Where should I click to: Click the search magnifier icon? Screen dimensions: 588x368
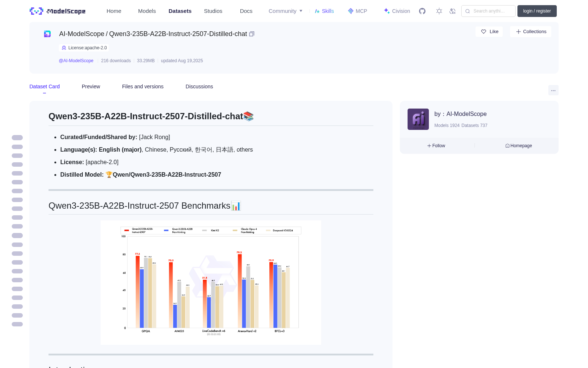click(467, 11)
